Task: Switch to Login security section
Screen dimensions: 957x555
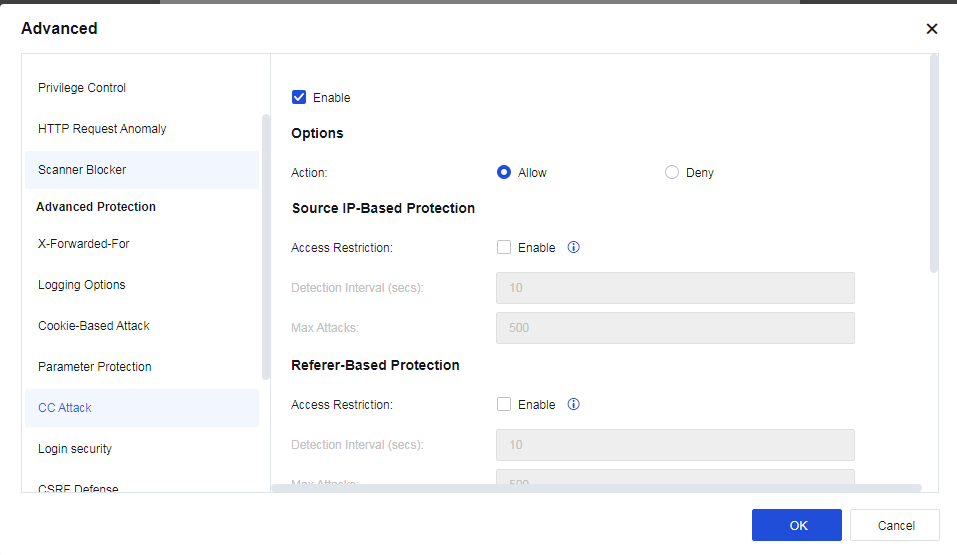Action: [75, 449]
